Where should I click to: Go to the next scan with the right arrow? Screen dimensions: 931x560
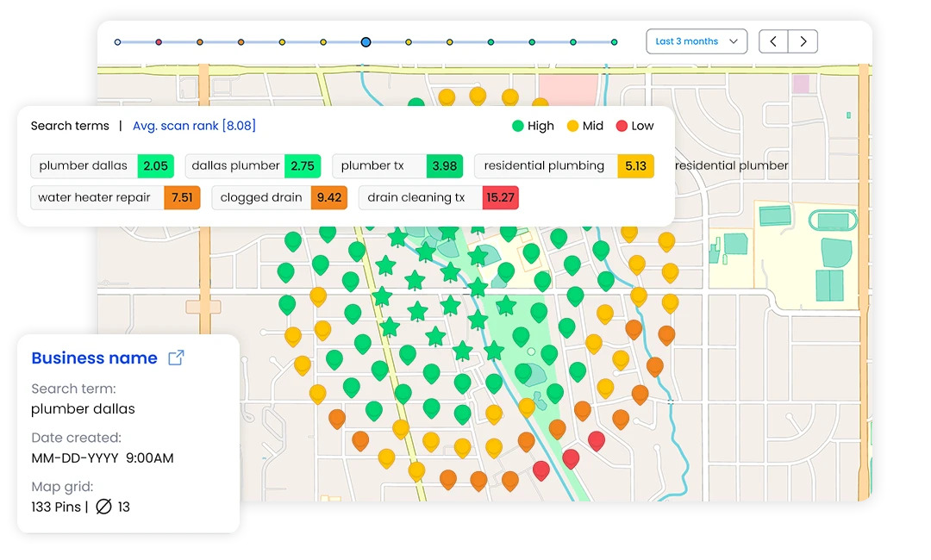(803, 41)
